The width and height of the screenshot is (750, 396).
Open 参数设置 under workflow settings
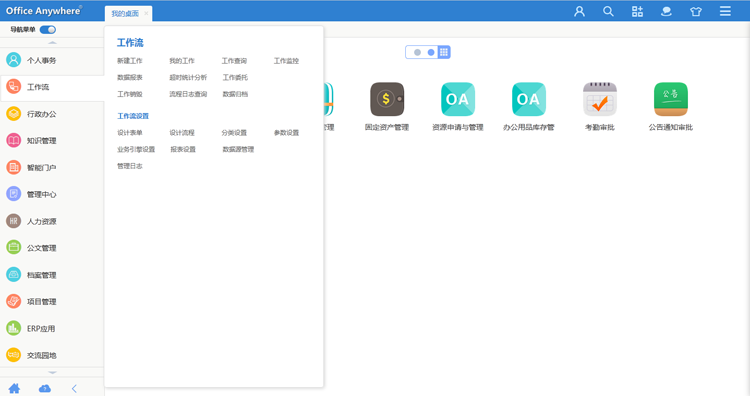(287, 132)
